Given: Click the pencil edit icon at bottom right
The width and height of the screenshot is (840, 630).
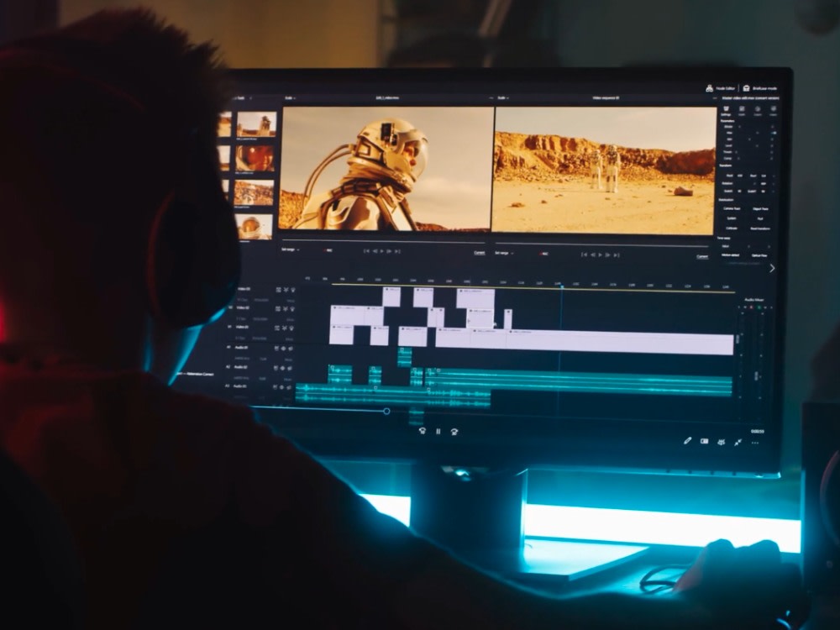Looking at the screenshot, I should (x=687, y=441).
